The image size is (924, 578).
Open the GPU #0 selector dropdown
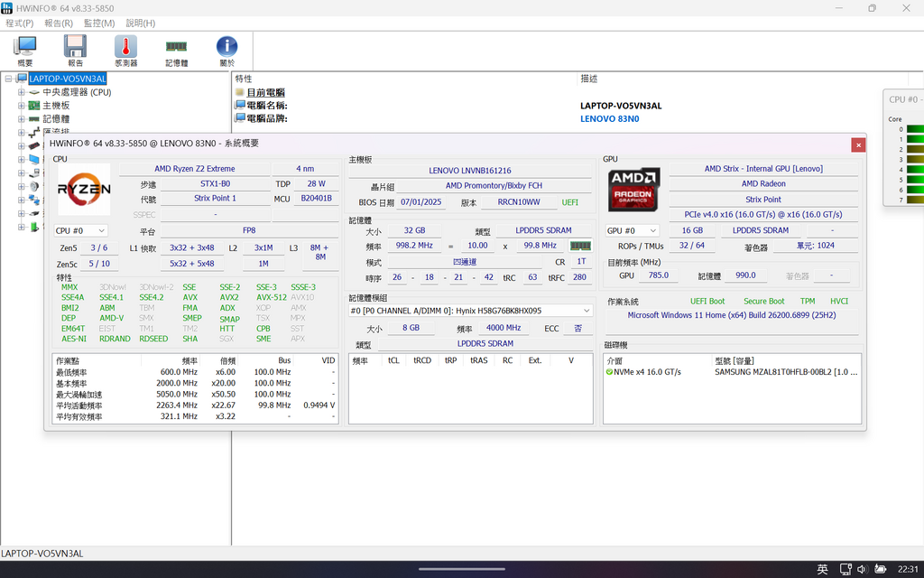633,231
